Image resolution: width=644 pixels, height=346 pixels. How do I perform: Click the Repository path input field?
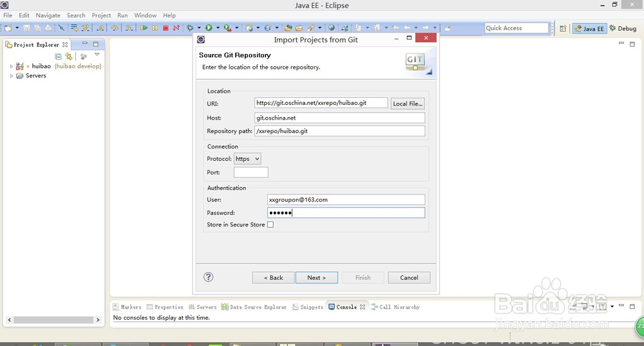pos(339,131)
